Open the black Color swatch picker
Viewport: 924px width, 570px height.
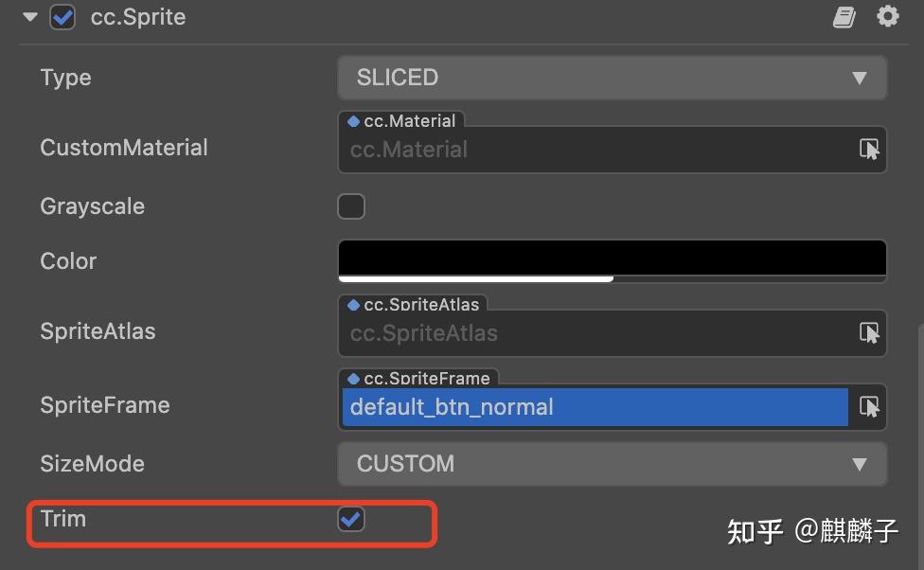[x=612, y=259]
